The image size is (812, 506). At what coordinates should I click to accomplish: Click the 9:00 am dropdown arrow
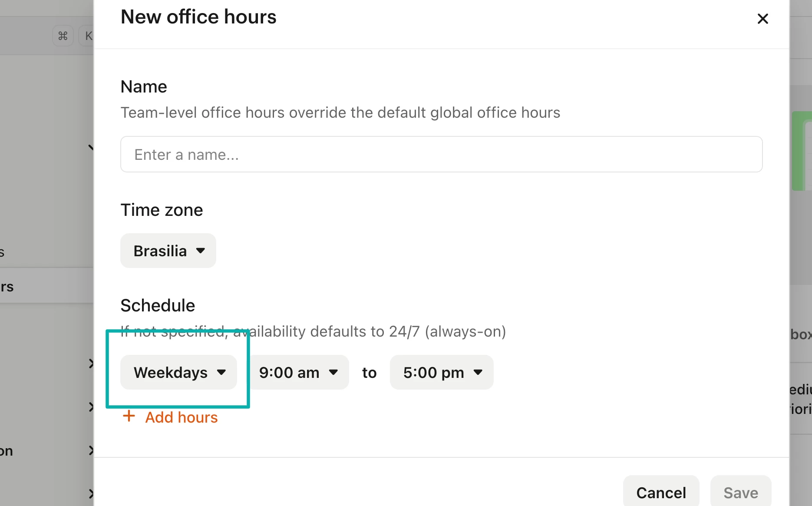(x=333, y=372)
